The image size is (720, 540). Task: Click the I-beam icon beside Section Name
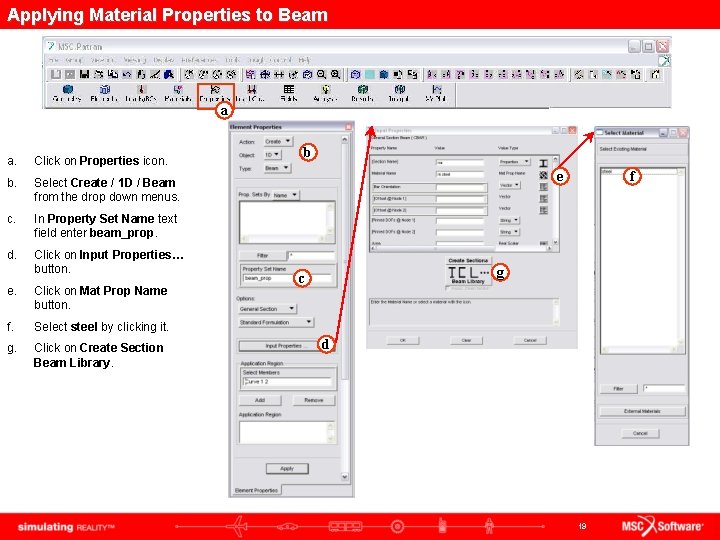[x=543, y=163]
